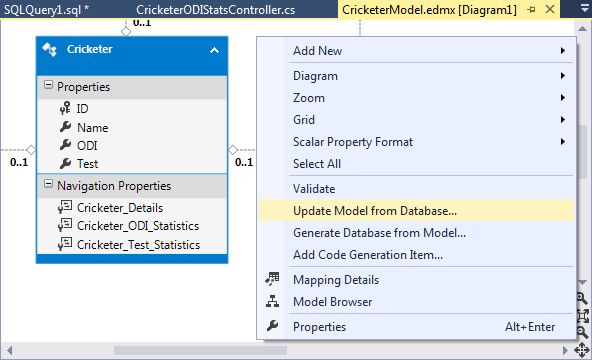Viewport: 592px width, 360px height.
Task: Click the zoom to fit diagram icon
Action: pos(582,315)
